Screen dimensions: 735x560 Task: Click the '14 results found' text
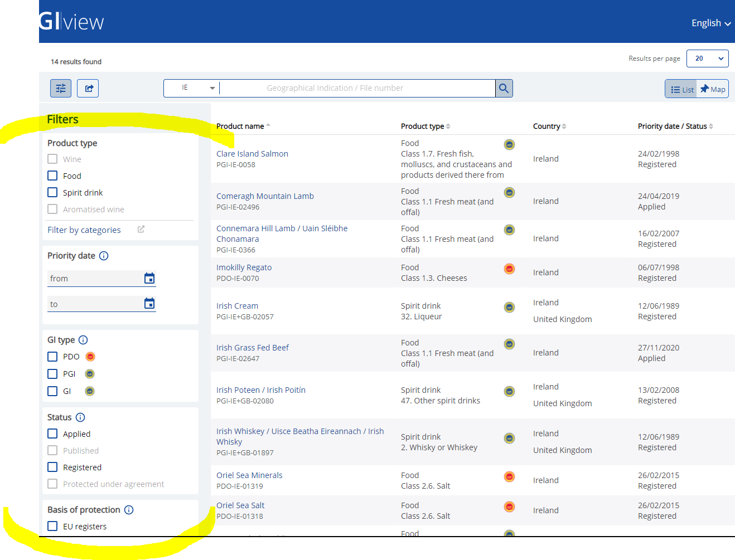point(76,62)
